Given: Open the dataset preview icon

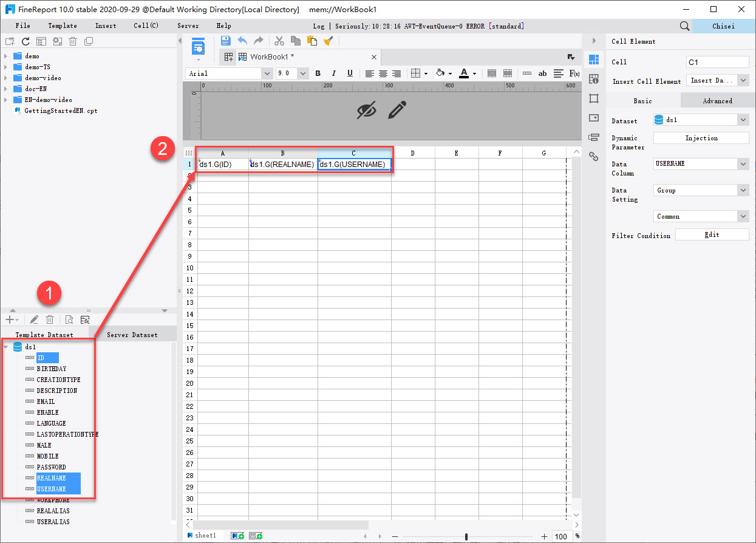Looking at the screenshot, I should (70, 319).
